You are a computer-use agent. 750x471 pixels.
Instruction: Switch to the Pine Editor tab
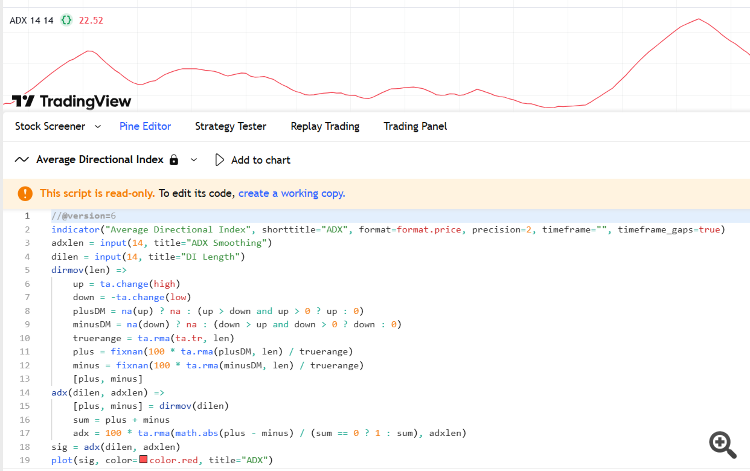[x=145, y=126]
